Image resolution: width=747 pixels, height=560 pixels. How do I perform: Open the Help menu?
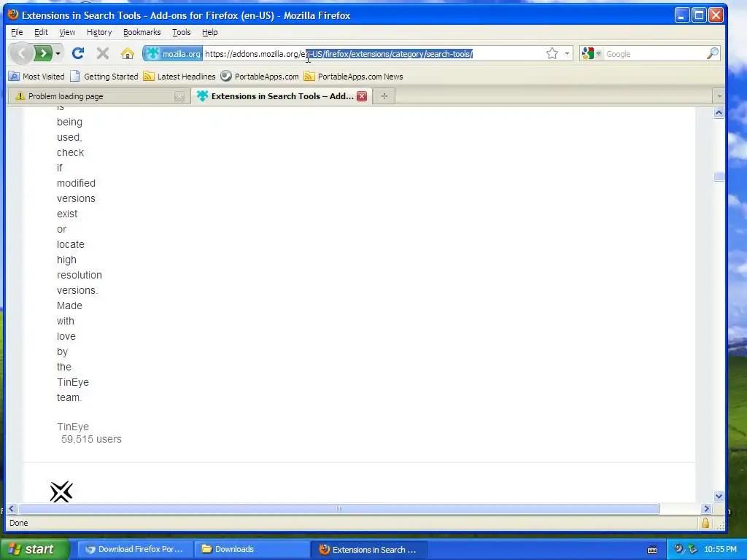click(209, 32)
